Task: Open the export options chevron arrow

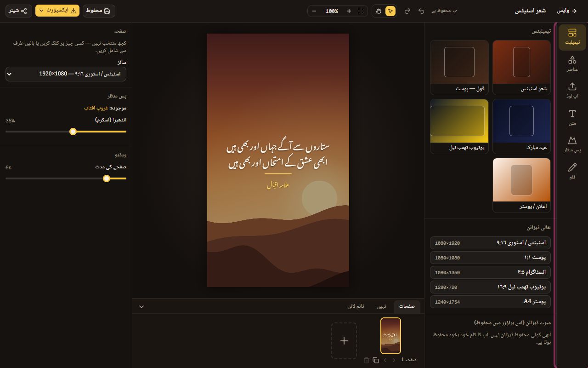Action: pos(41,11)
